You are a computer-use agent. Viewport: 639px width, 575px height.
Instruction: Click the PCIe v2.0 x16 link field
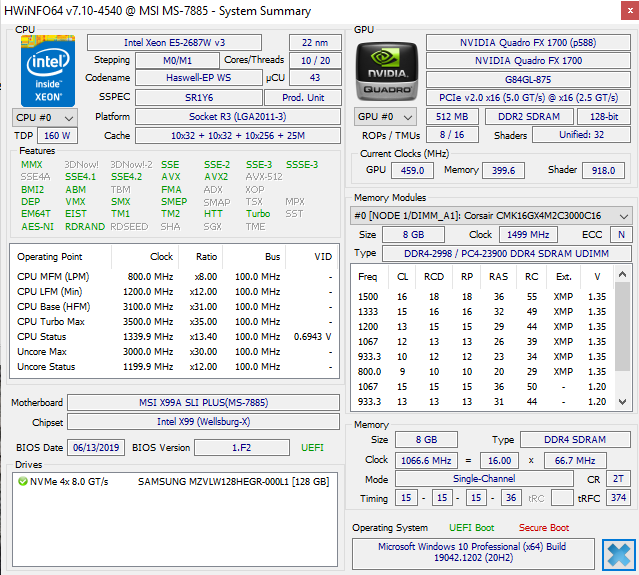528,98
